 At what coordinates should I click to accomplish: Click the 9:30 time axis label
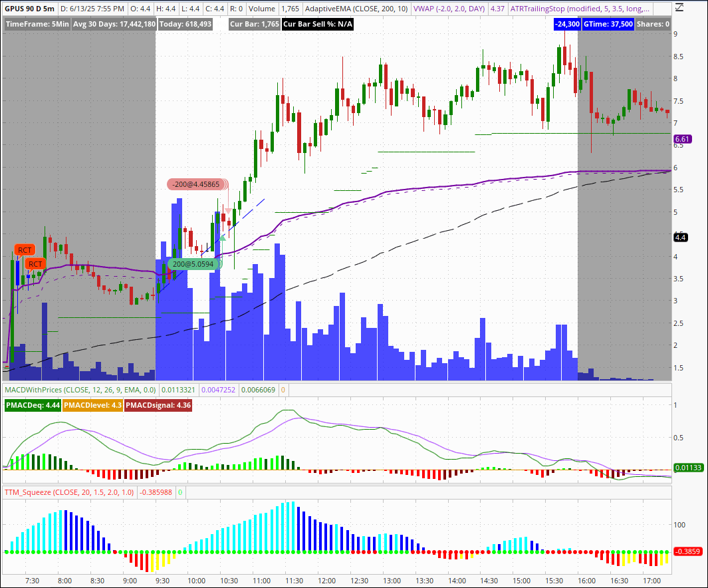pos(162,581)
